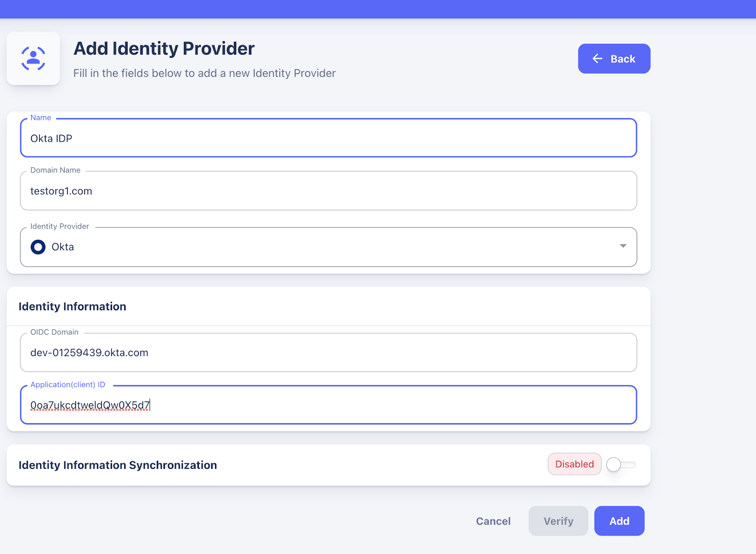Click the Add Identity Provider title
This screenshot has height=554, width=756.
163,48
